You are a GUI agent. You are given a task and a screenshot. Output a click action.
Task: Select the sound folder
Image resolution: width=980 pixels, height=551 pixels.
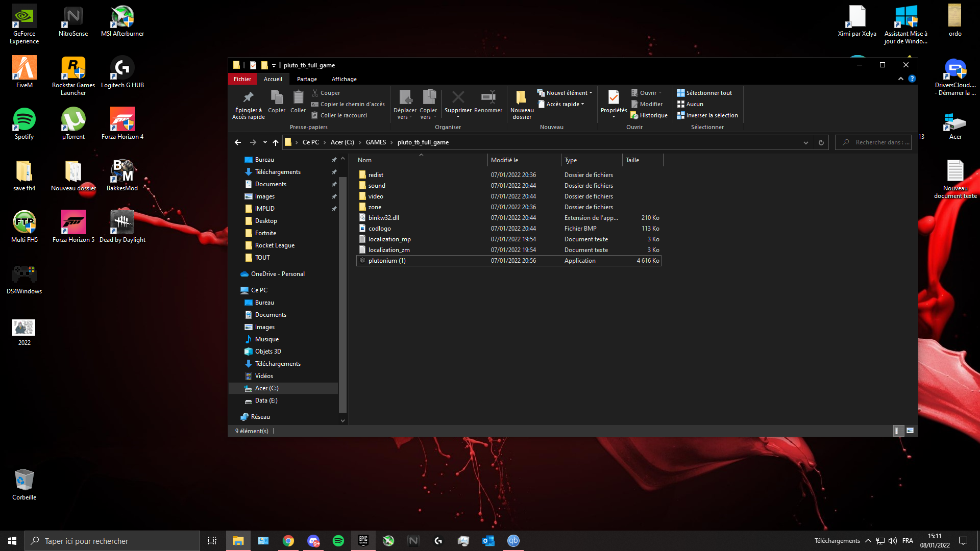[x=508, y=186]
